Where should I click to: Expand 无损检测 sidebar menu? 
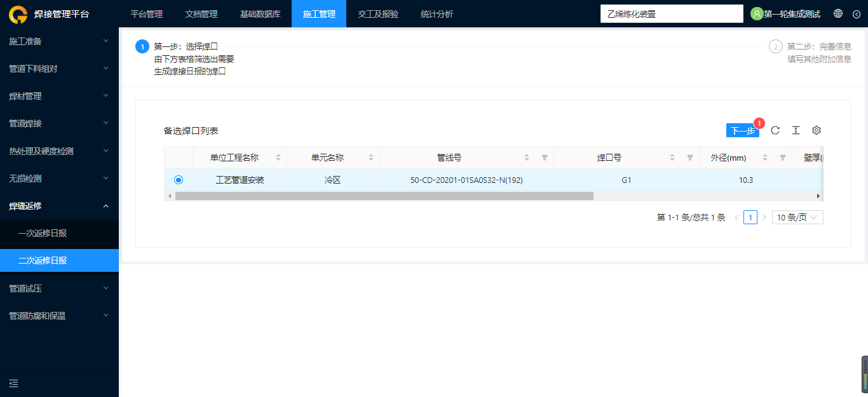pyautogui.click(x=59, y=178)
